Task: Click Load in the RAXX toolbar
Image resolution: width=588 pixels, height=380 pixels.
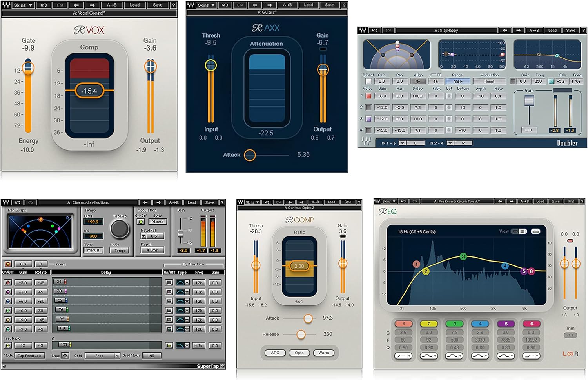Action: click(309, 5)
